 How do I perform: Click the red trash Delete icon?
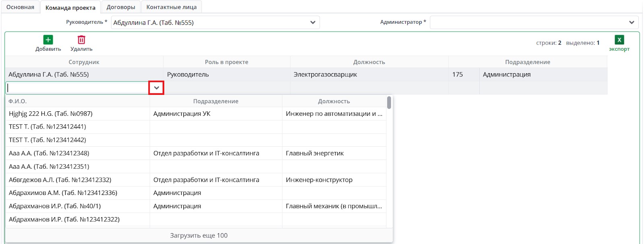81,40
